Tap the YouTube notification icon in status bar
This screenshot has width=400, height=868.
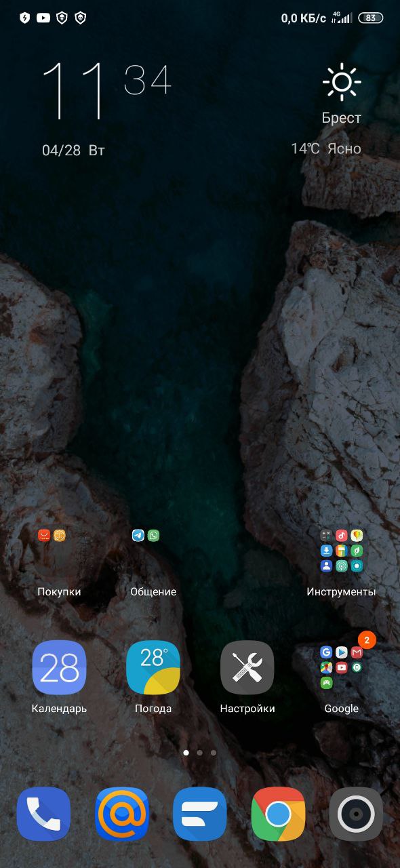point(43,18)
